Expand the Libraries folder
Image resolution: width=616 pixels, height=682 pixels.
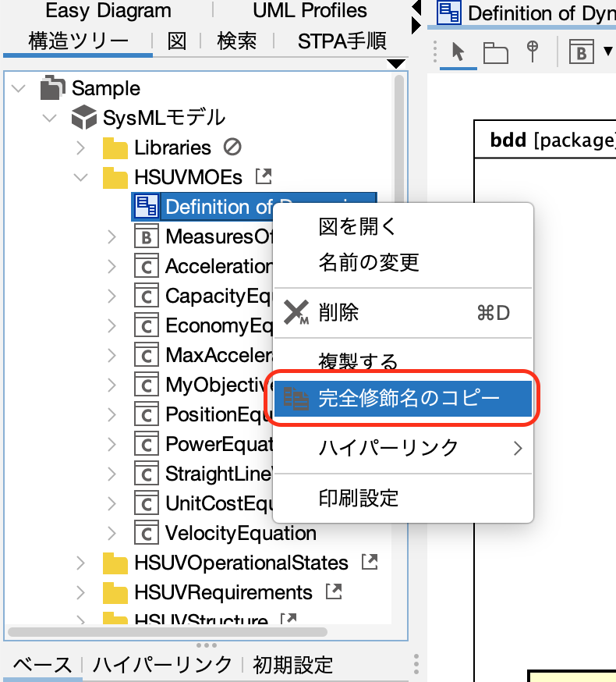point(80,147)
